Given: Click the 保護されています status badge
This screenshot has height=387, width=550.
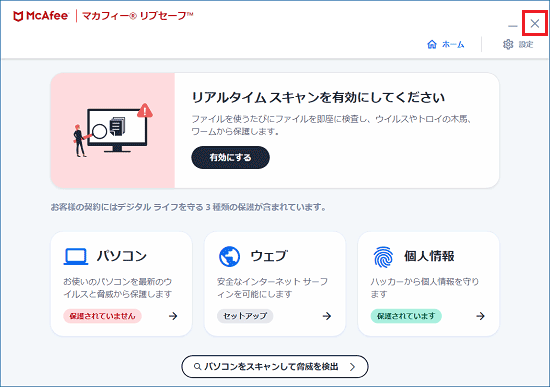Looking at the screenshot, I should (406, 316).
